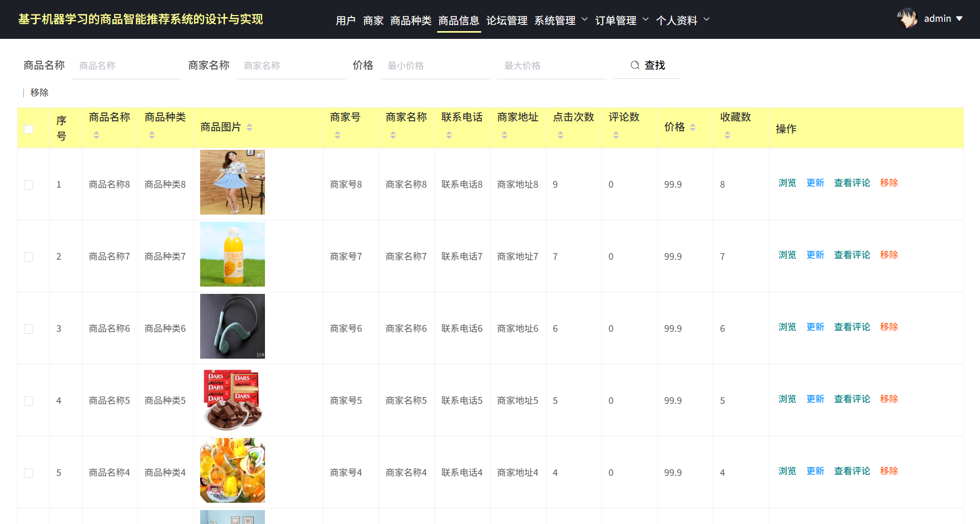The image size is (980, 524).
Task: Click 浏览 for 商品名称7
Action: coord(787,255)
